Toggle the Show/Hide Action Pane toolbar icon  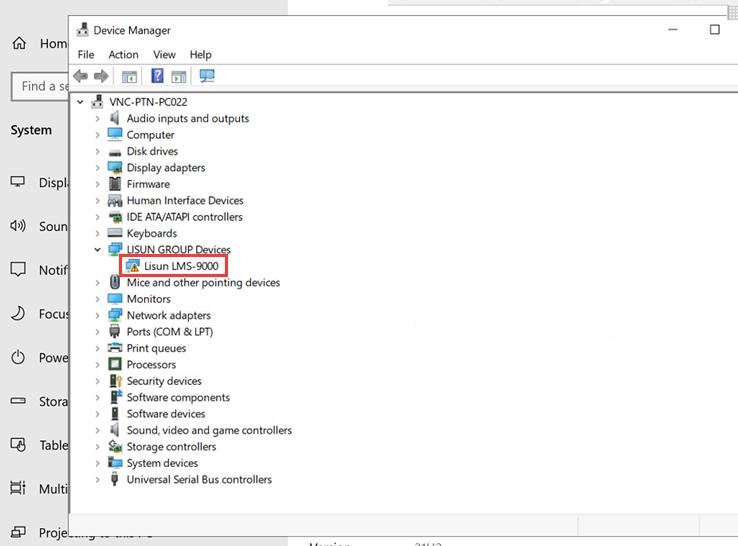(179, 76)
